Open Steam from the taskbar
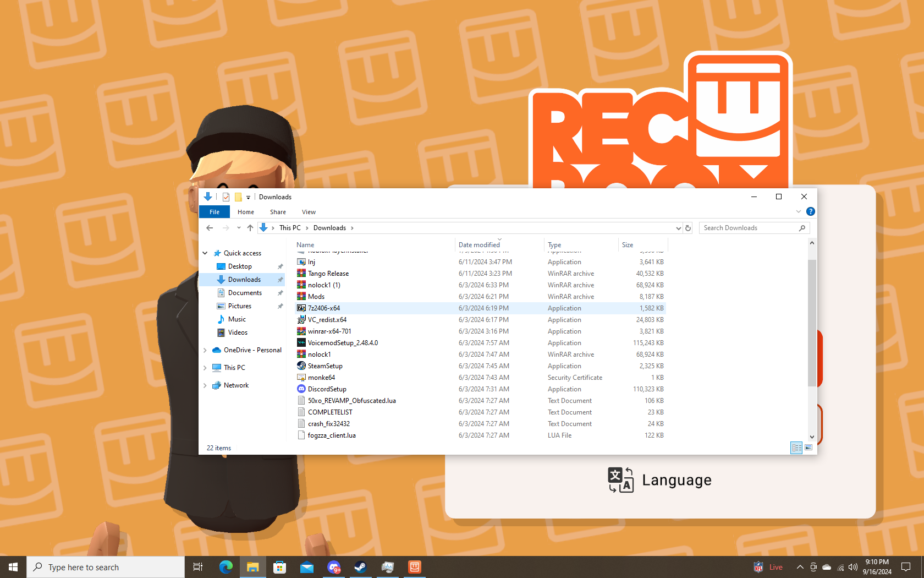The height and width of the screenshot is (578, 924). 360,567
